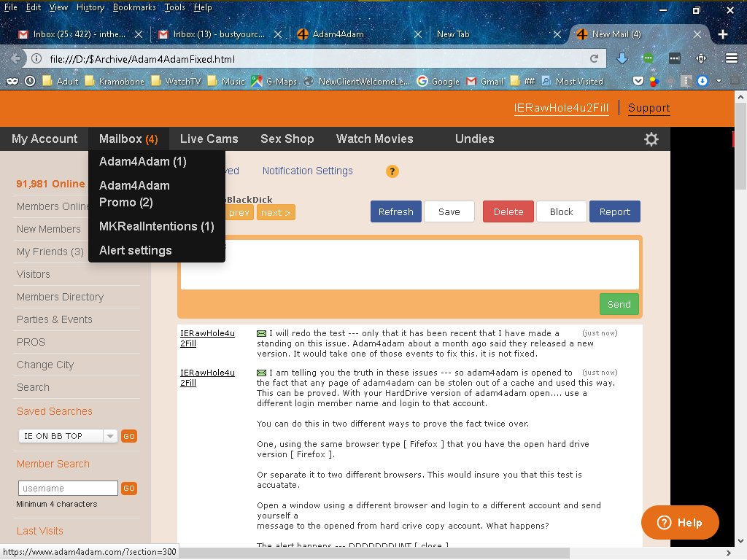Click the site info icon in address bar
The image size is (747, 560).
(x=36, y=58)
